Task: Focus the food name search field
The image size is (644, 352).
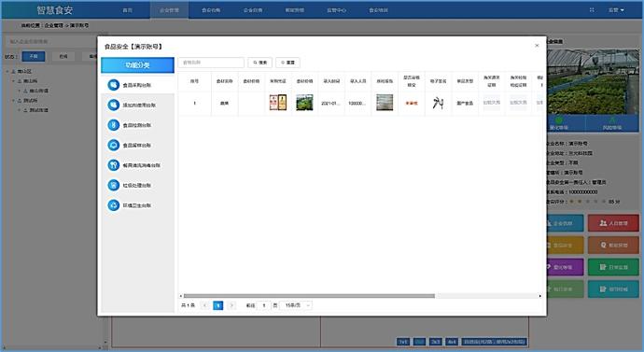Action: (211, 63)
